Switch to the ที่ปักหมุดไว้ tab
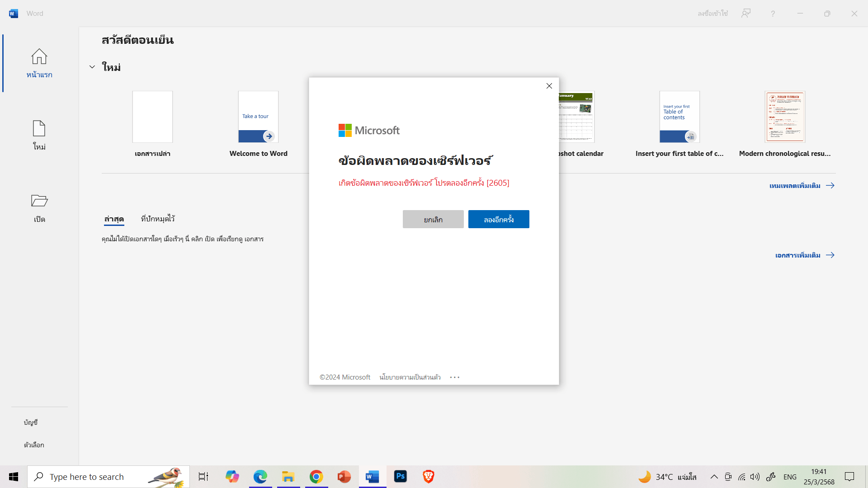The image size is (868, 488). (x=157, y=219)
